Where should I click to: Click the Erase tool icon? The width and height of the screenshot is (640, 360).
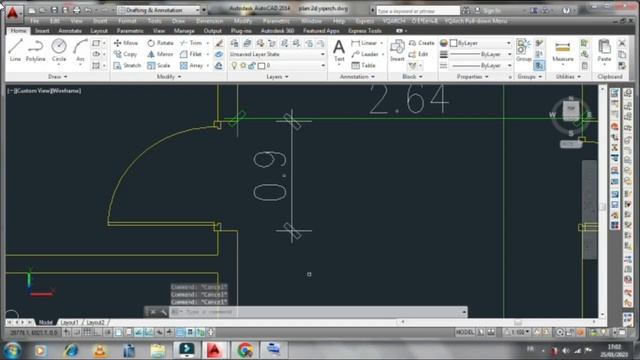(219, 43)
